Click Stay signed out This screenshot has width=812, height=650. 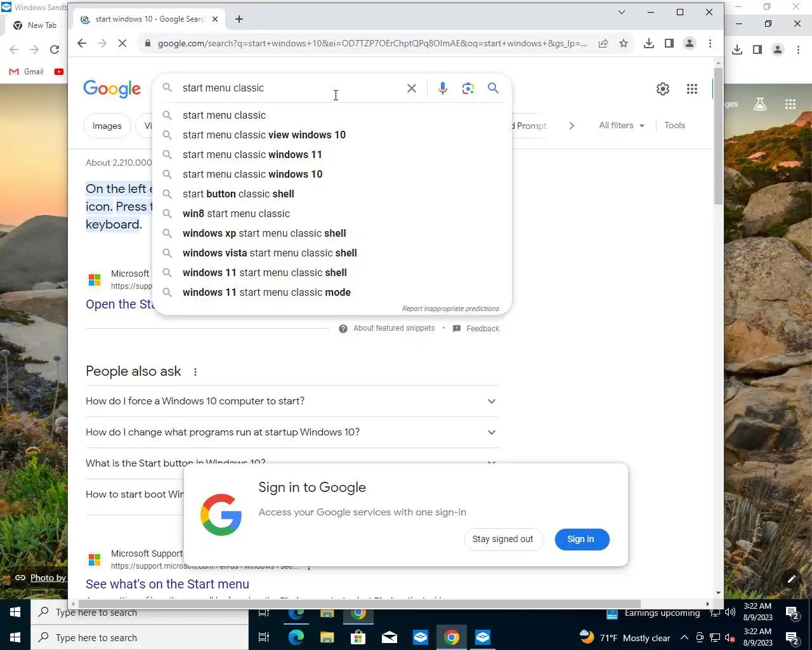[503, 540]
